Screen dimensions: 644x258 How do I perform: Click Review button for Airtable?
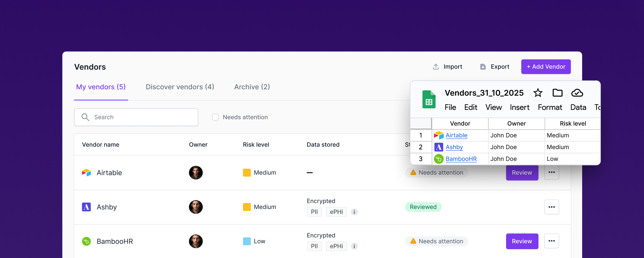(x=522, y=173)
